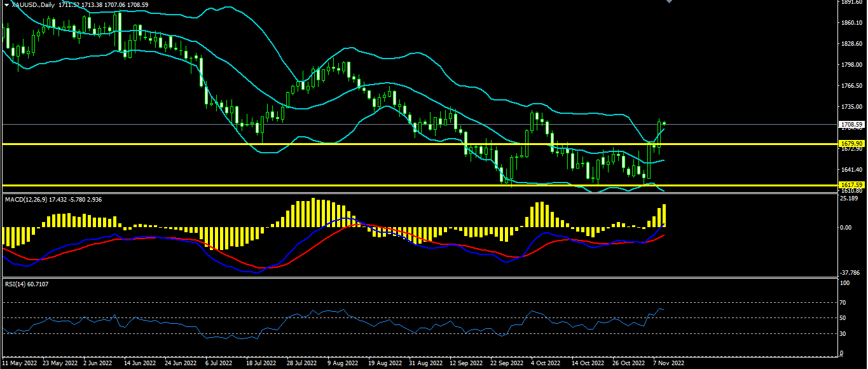Click the triangle arrow beside XAUUSD title
This screenshot has width=868, height=369.
(6, 4)
